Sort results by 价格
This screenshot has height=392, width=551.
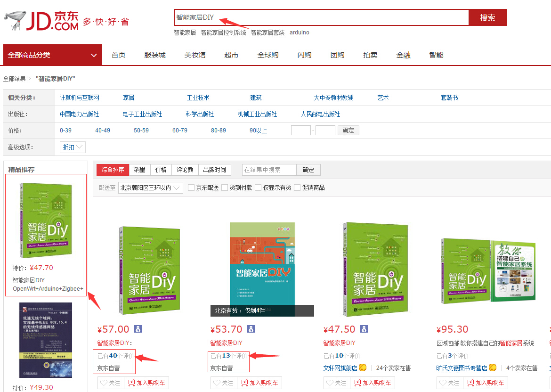161,170
